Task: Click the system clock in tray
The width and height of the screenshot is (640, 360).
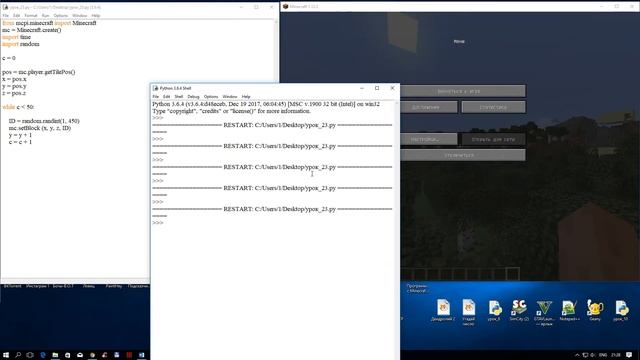Action: (616, 355)
